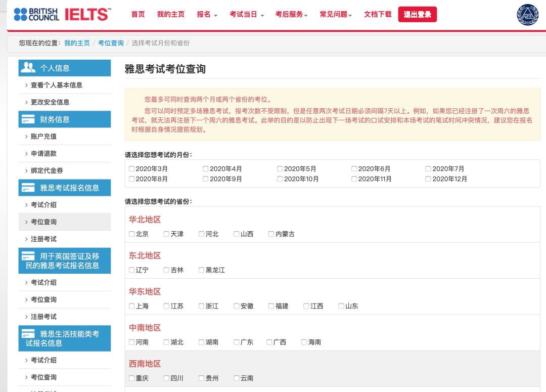Click the 雅思考试报名信息 section icon
546x392 pixels.
28,188
